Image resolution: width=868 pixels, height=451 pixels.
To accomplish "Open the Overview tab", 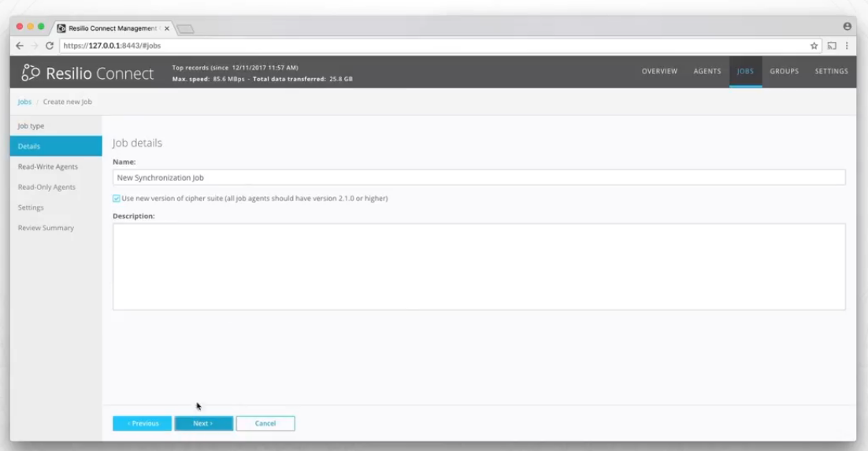I will pos(659,72).
